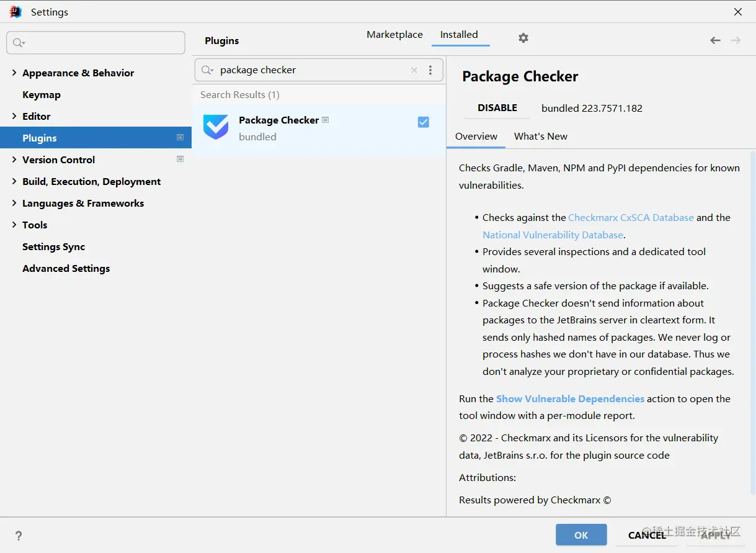
Task: Focus the settings search field
Action: pyautogui.click(x=96, y=43)
